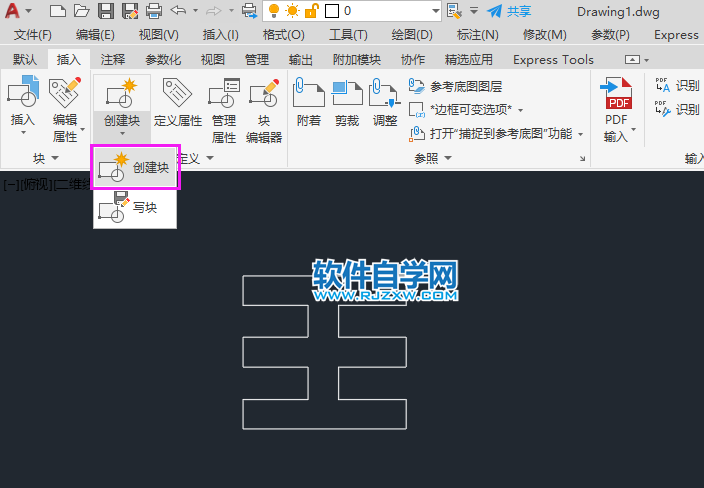Click the 定义属性 define attributes icon

pyautogui.click(x=178, y=93)
